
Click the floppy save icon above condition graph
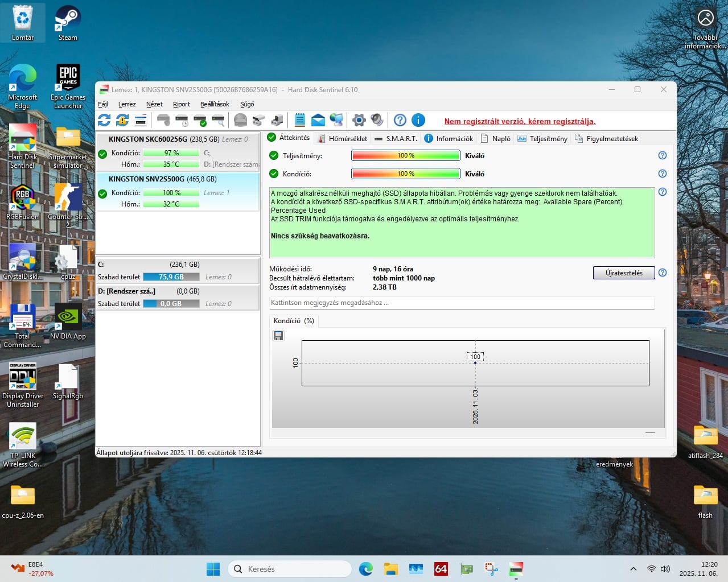tap(278, 336)
